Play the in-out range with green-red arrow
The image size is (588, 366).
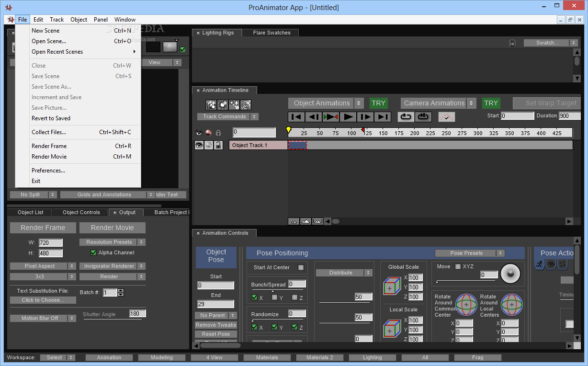click(x=331, y=116)
